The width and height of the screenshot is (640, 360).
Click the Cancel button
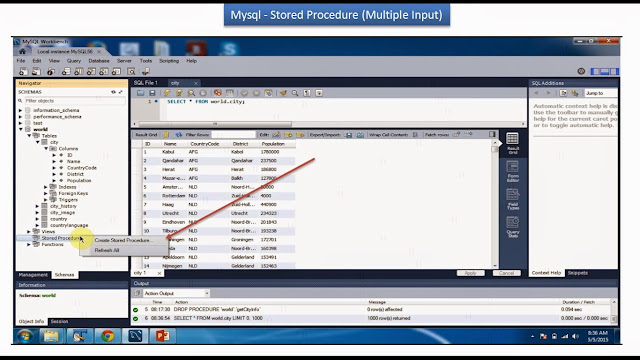506,273
